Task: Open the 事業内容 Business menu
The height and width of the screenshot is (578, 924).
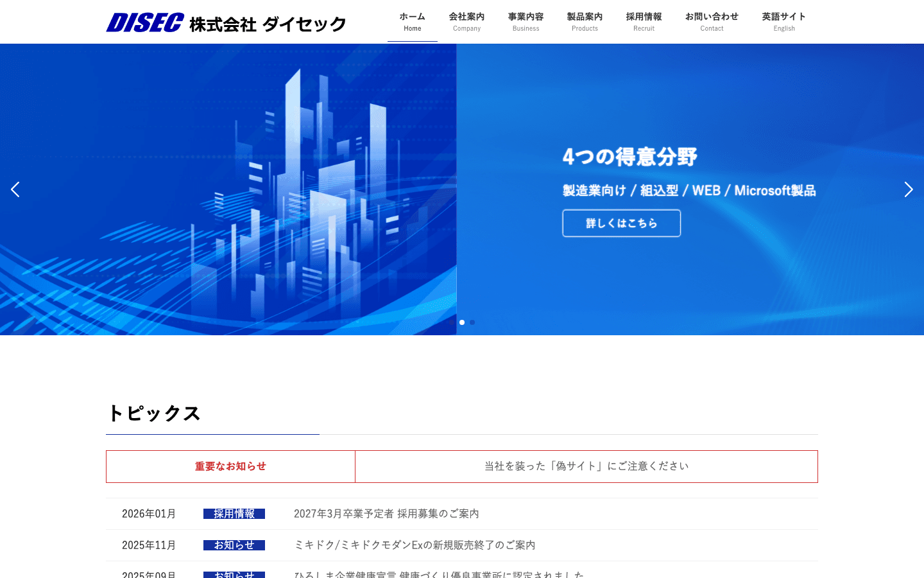Action: [x=526, y=22]
